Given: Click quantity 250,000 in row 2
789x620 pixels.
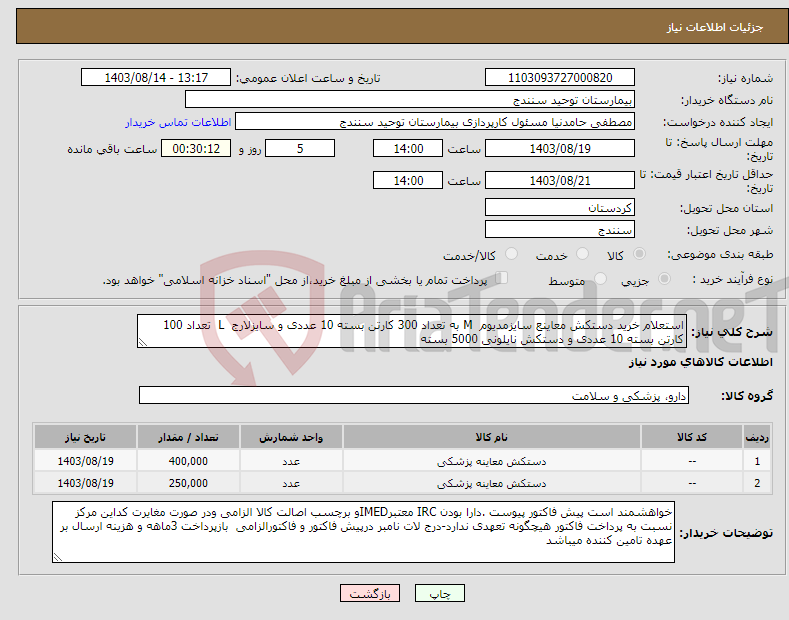Looking at the screenshot, I should [188, 483].
